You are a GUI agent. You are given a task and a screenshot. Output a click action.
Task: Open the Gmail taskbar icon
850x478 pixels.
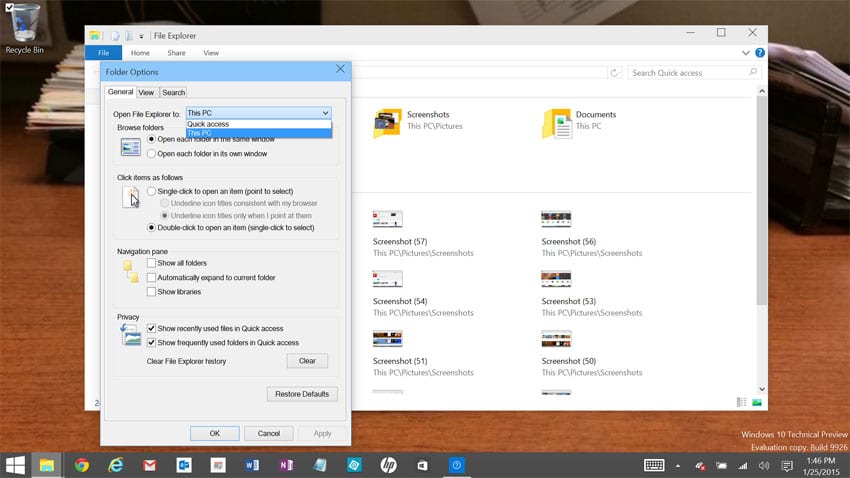pyautogui.click(x=150, y=465)
